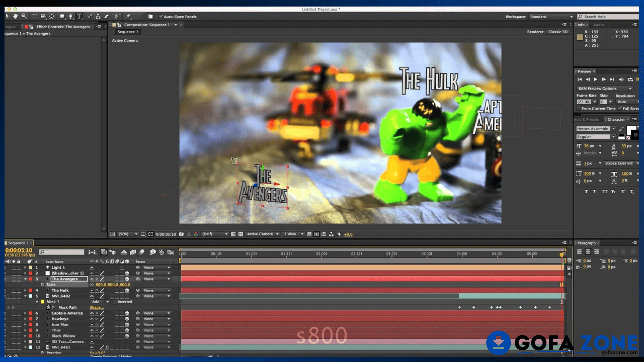Open the Regular font style dropdown
Image resolution: width=644 pixels, height=362 pixels.
click(596, 137)
